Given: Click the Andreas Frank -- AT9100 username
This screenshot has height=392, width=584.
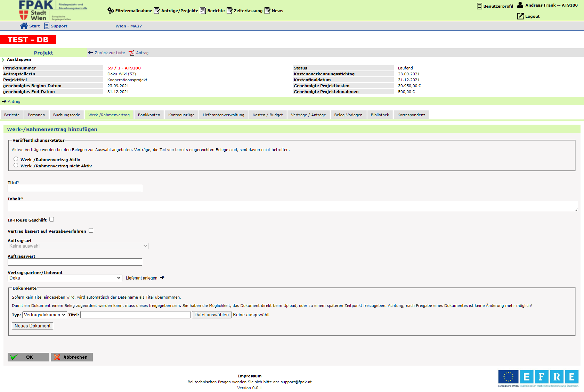Looking at the screenshot, I should (551, 5).
